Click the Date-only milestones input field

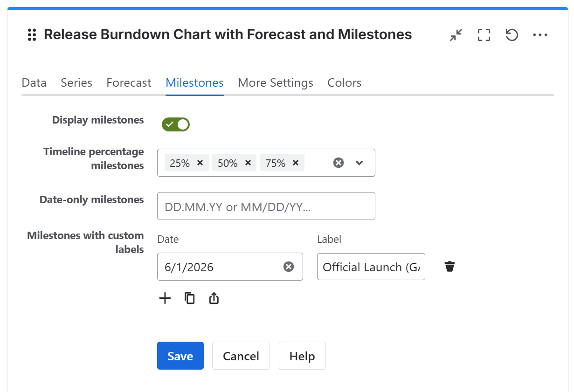point(266,206)
